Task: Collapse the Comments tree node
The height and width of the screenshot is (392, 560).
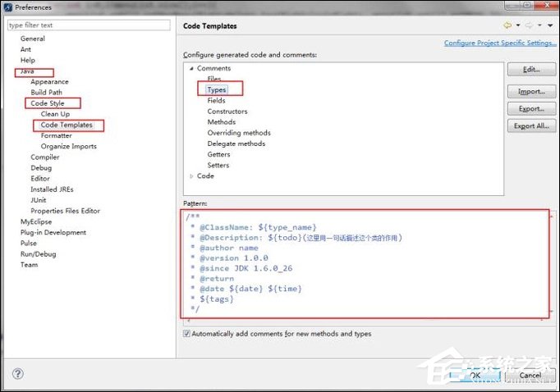Action: point(191,68)
